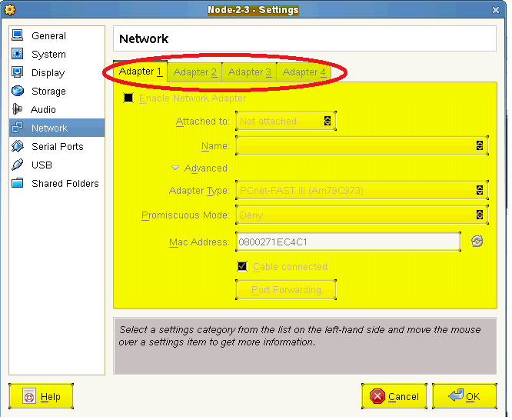Open the Promiscuous Mode dropdown
This screenshot has height=420, width=512.
[361, 216]
